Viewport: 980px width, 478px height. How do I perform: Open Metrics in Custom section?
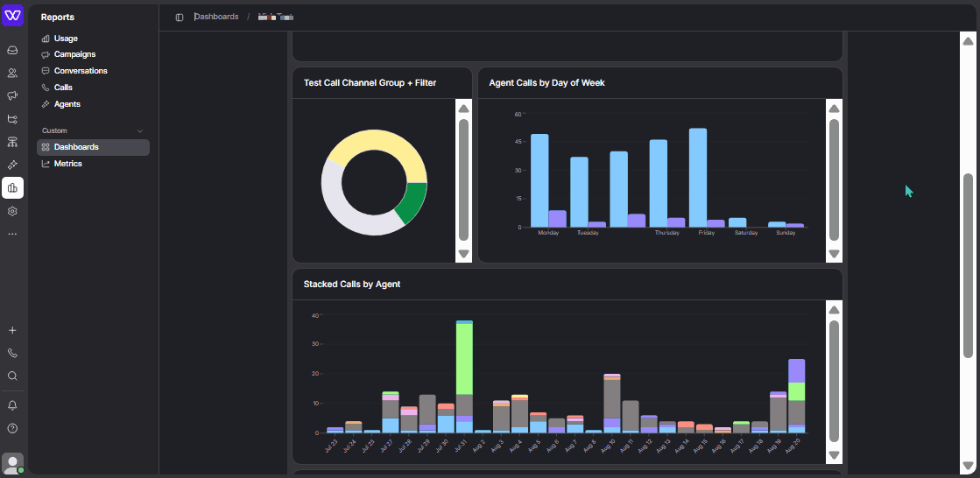click(x=62, y=164)
